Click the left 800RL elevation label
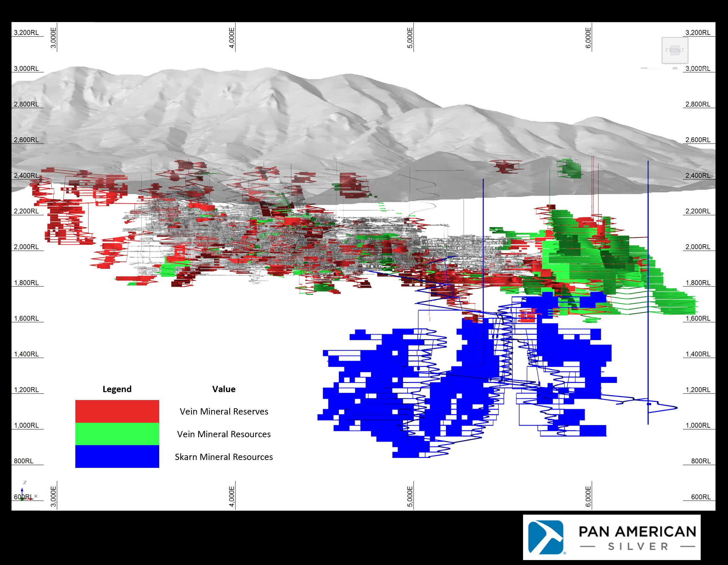 pyautogui.click(x=23, y=461)
